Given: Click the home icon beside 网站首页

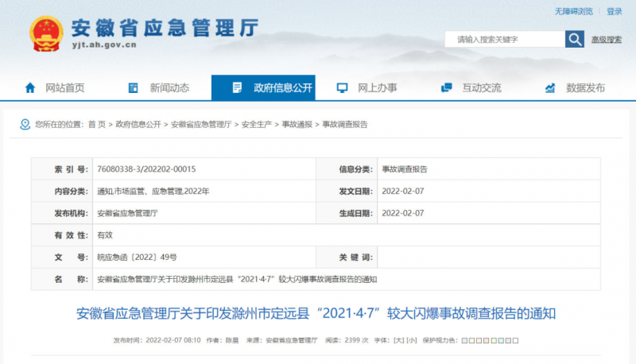Looking at the screenshot, I should pyautogui.click(x=30, y=88).
